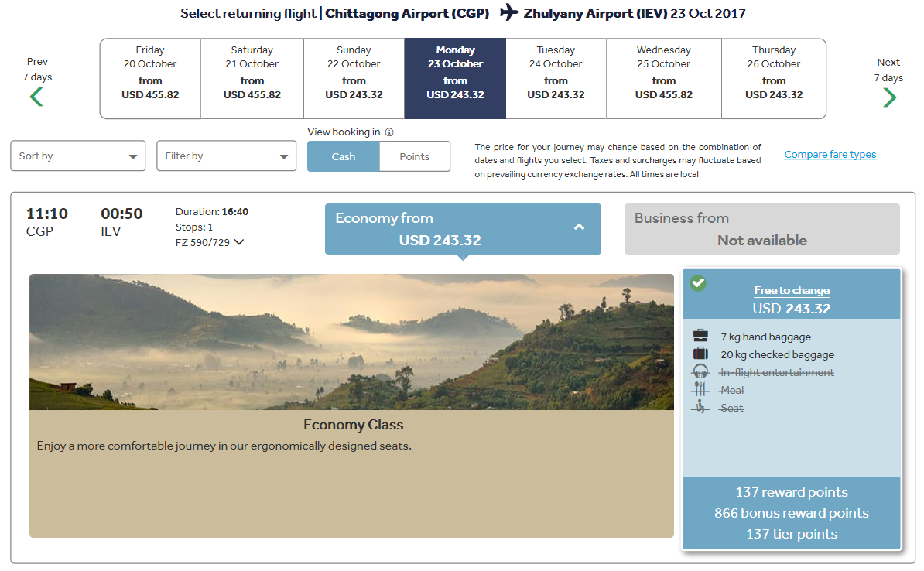Click the Stops: 1 text
The image size is (924, 571).
coord(194,227)
